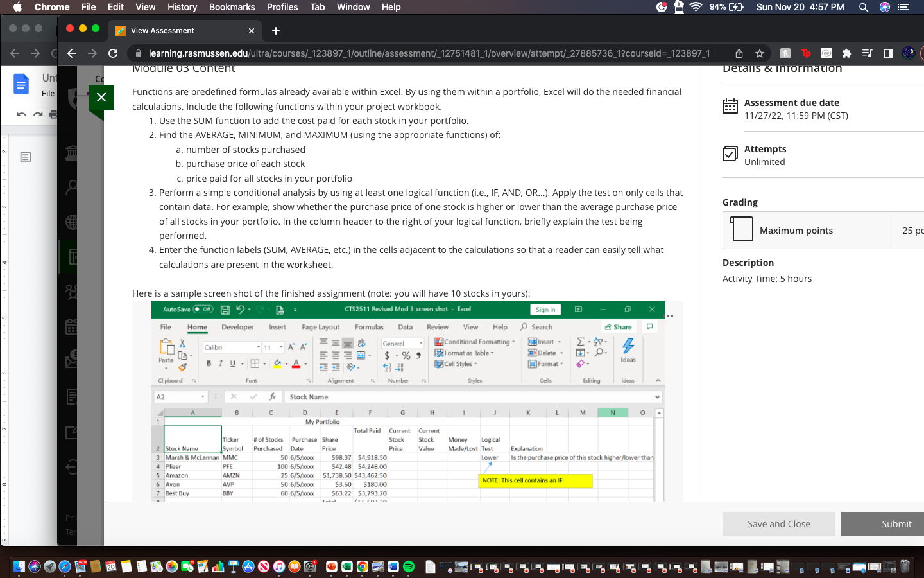Viewport: 924px width, 578px height.
Task: Open Siri from the menu bar
Action: [x=885, y=7]
